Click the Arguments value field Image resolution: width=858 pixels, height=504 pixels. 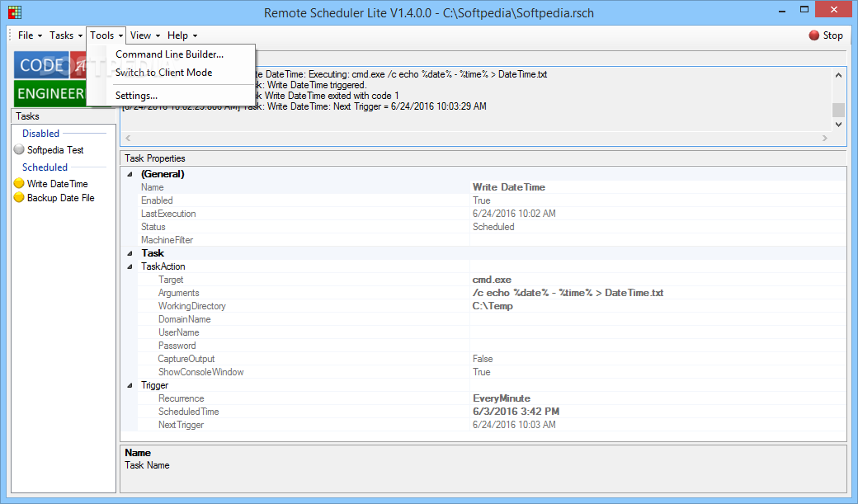(658, 293)
